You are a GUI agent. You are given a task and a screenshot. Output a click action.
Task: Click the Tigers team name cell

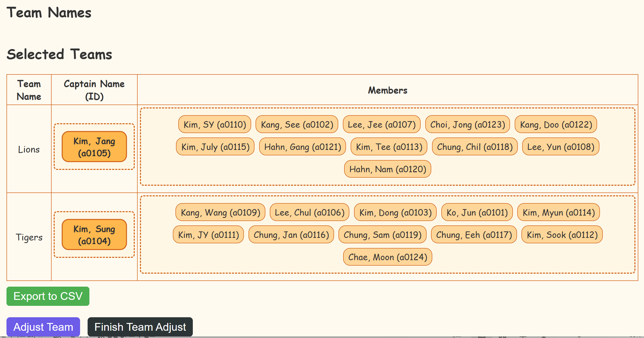pos(29,237)
